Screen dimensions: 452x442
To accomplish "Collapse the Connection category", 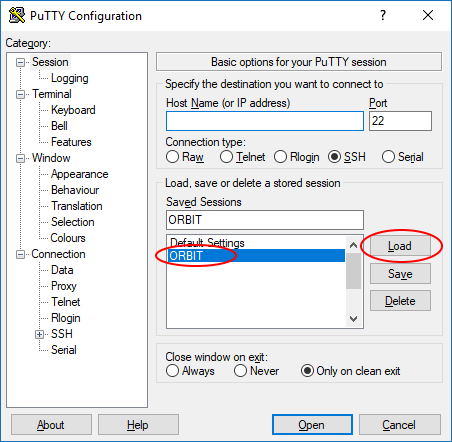I will 21,255.
